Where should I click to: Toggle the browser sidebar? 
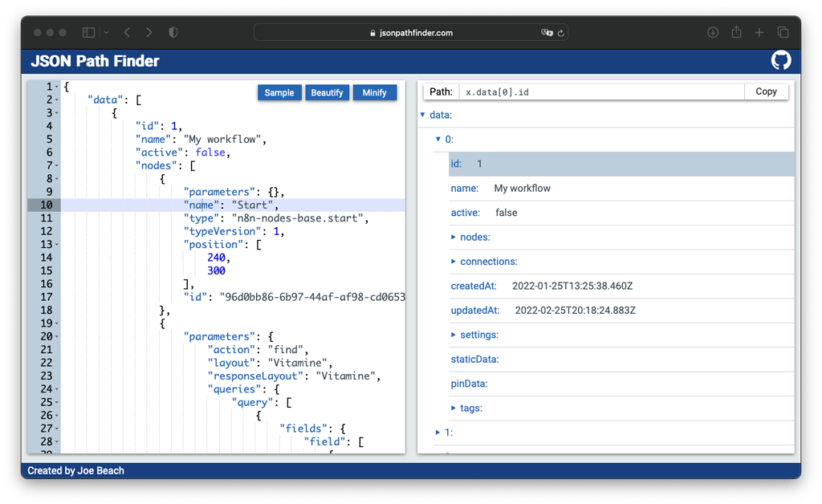(x=87, y=32)
